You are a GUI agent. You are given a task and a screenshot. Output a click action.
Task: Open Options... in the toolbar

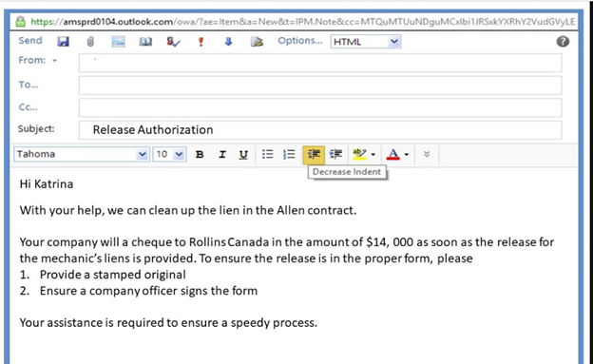tap(300, 41)
